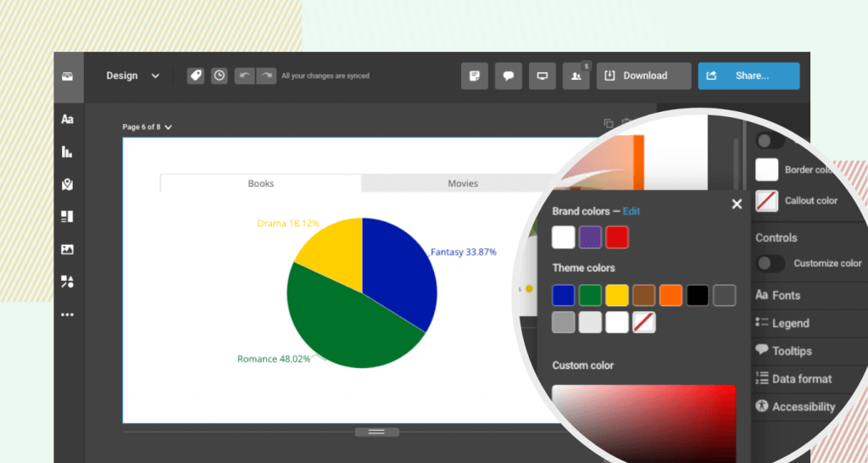Select the red brand color
The image size is (868, 463).
[x=617, y=237]
